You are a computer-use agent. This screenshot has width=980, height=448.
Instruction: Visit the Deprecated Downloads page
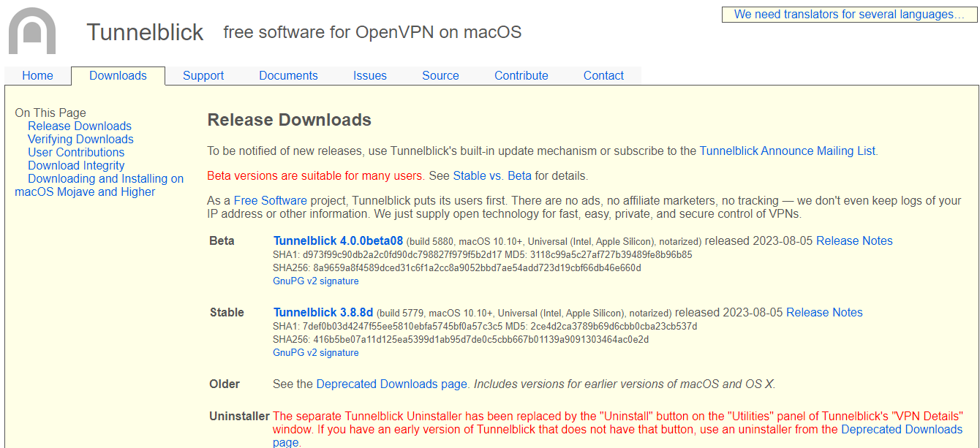tap(391, 384)
